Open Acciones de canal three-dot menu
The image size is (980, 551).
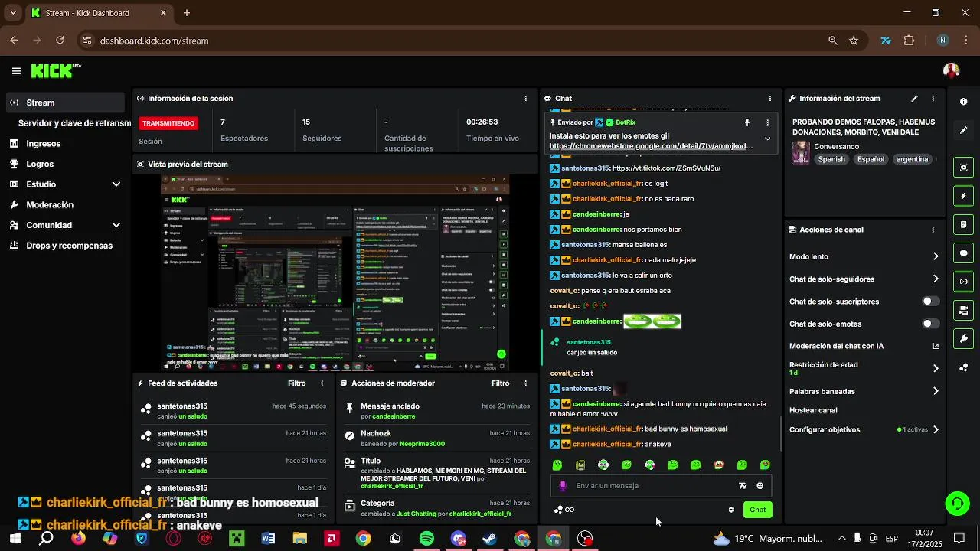point(933,230)
